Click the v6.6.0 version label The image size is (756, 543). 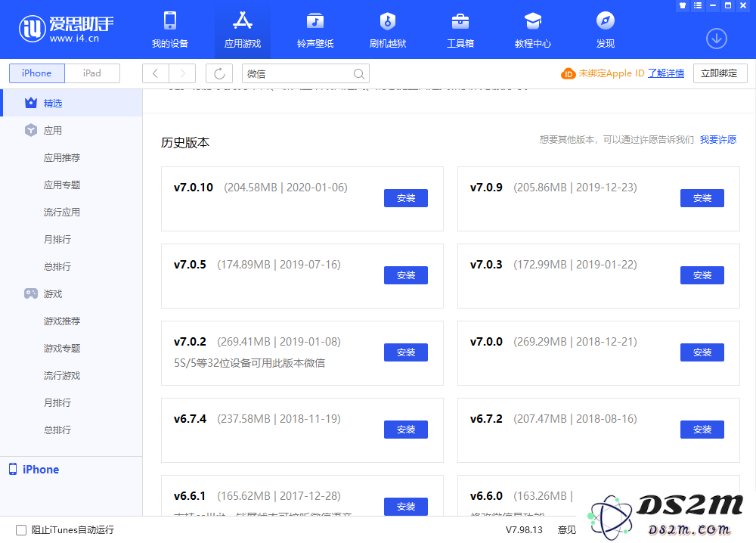tap(486, 496)
